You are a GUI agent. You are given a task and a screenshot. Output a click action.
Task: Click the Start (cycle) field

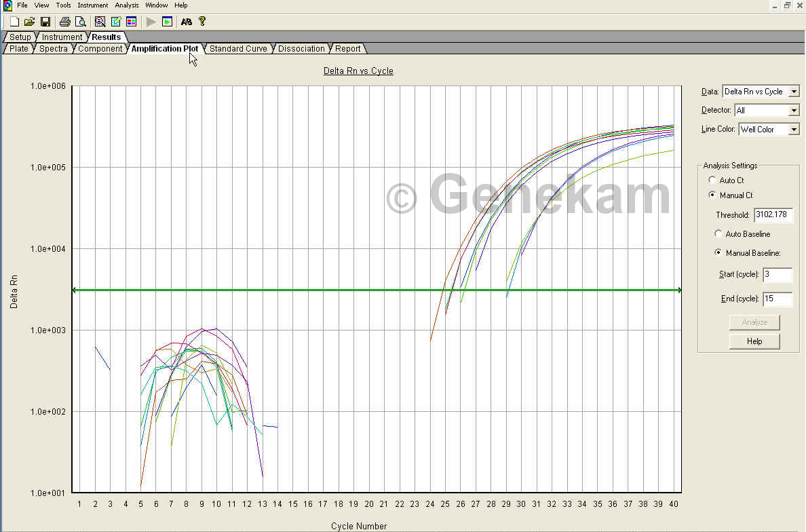pyautogui.click(x=778, y=274)
